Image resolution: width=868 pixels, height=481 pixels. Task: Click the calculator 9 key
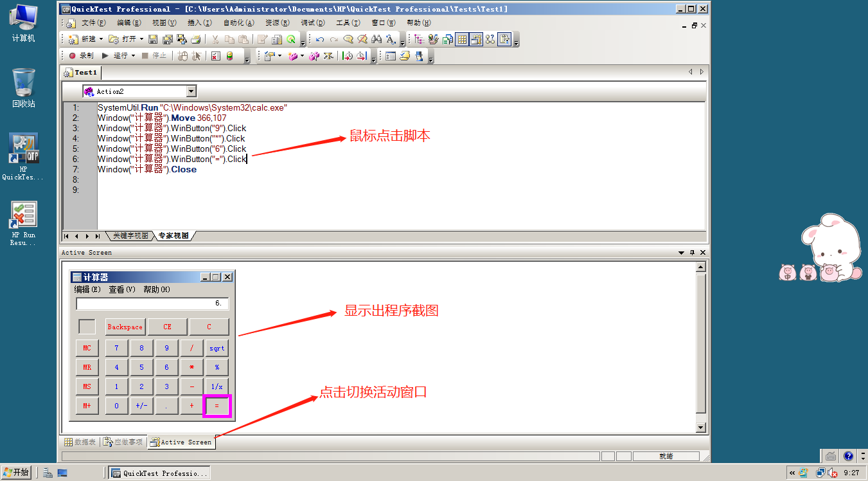click(167, 348)
